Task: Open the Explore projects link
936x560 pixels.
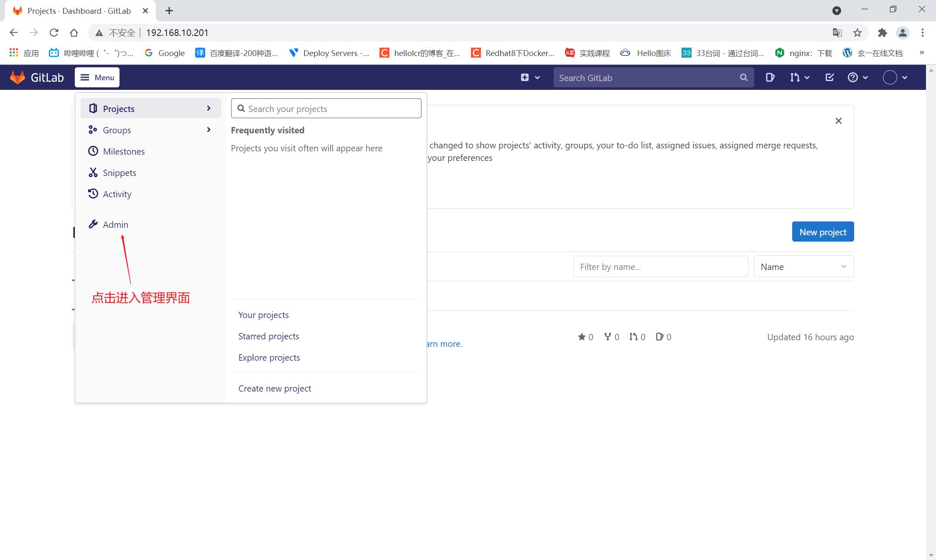Action: (269, 357)
